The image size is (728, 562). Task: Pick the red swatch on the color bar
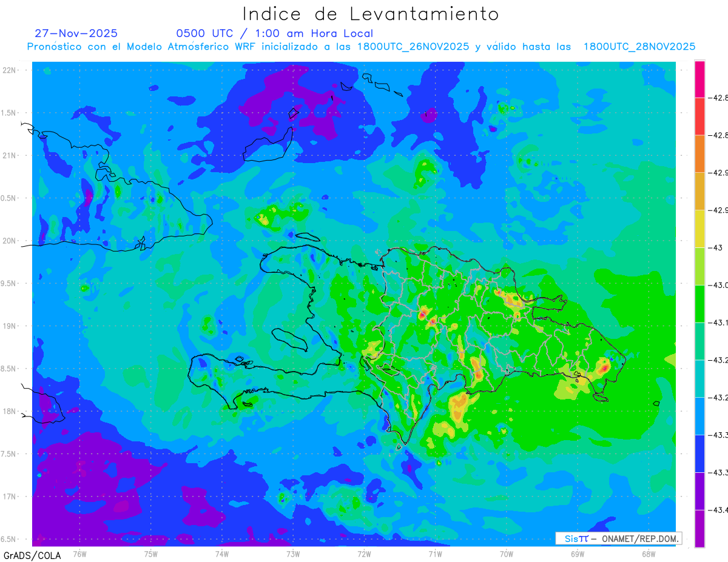[699, 116]
